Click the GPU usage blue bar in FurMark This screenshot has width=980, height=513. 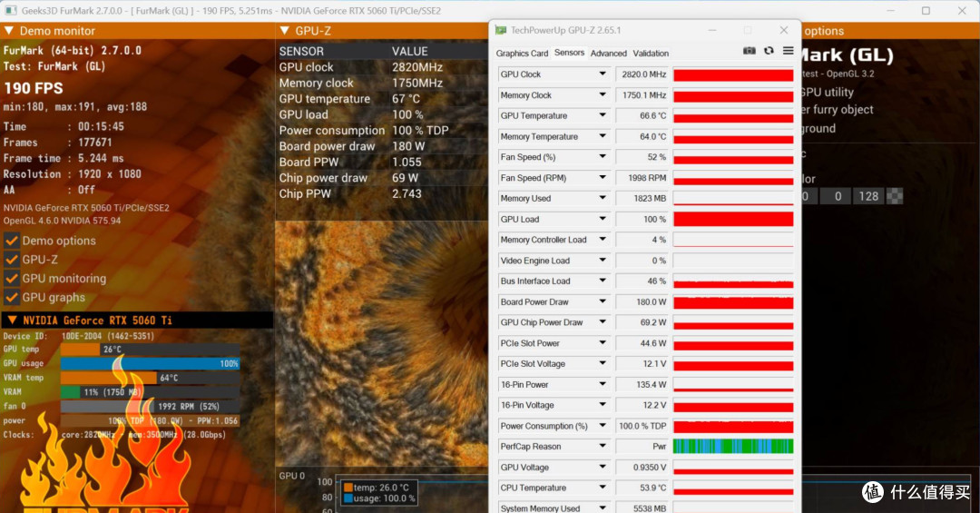click(x=150, y=363)
